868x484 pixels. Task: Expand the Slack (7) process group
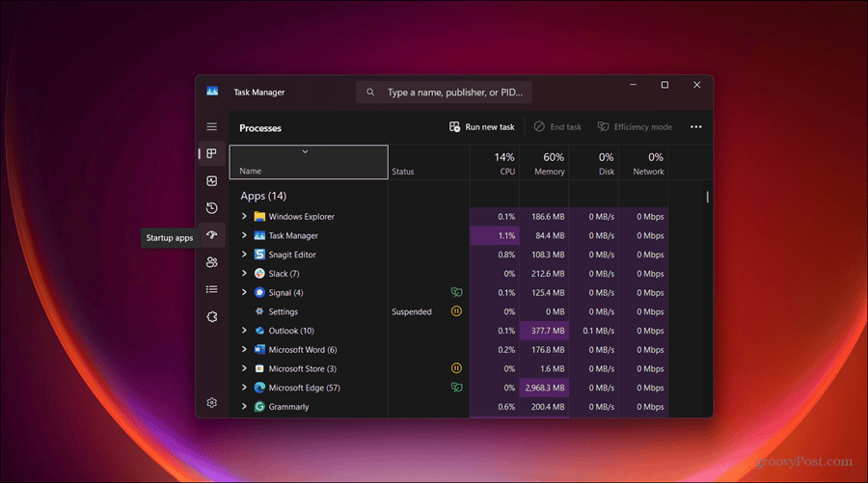pyautogui.click(x=244, y=273)
